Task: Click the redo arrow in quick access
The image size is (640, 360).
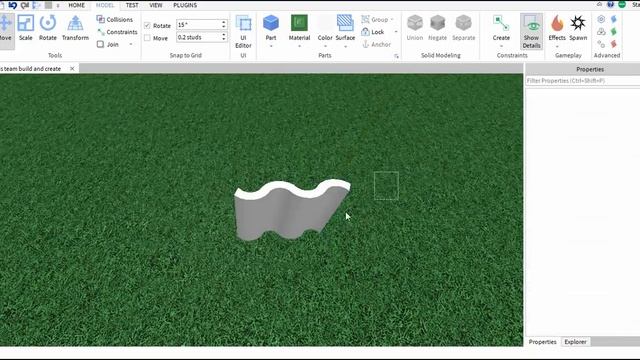Action: coord(25,5)
